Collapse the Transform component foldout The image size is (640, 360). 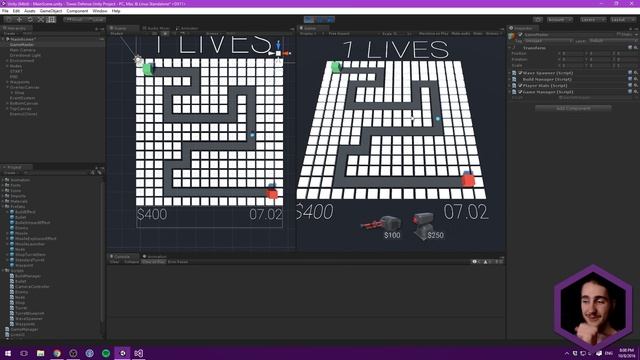(x=510, y=48)
